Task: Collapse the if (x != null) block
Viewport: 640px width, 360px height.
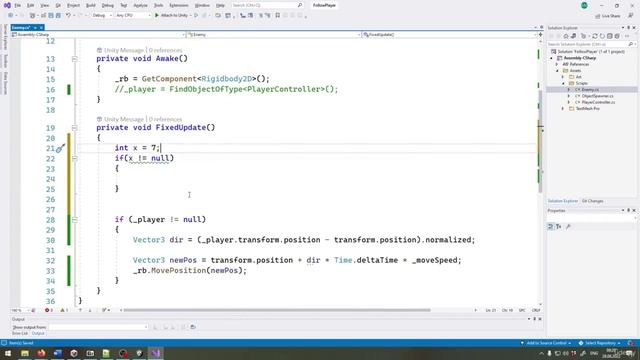Action: point(74,158)
